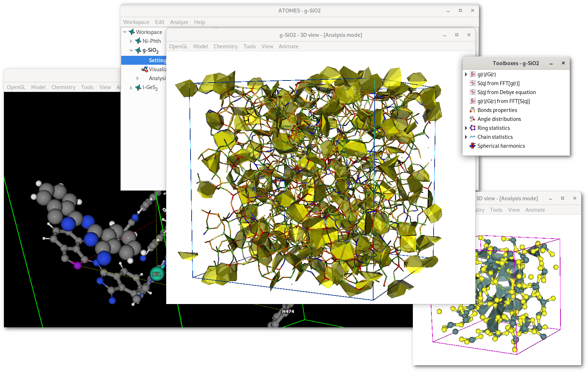
Task: Click the Ni-Phth project icon
Action: point(138,41)
